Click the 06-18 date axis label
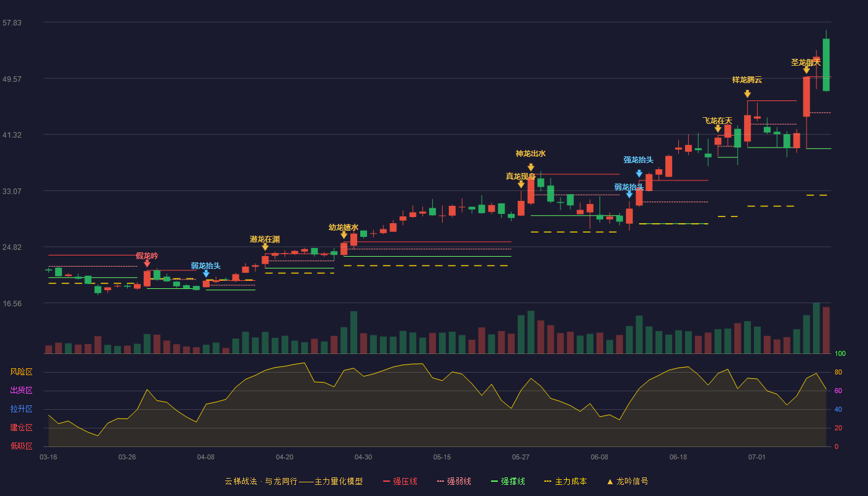The width and height of the screenshot is (868, 496). click(x=678, y=457)
